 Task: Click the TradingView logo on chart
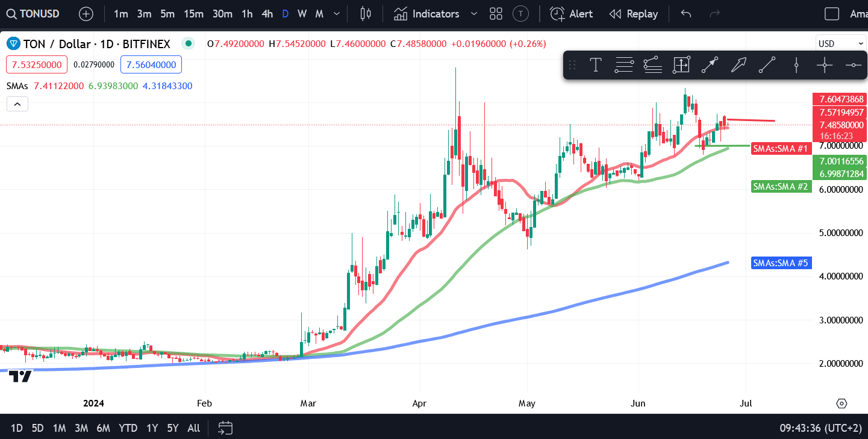[20, 376]
